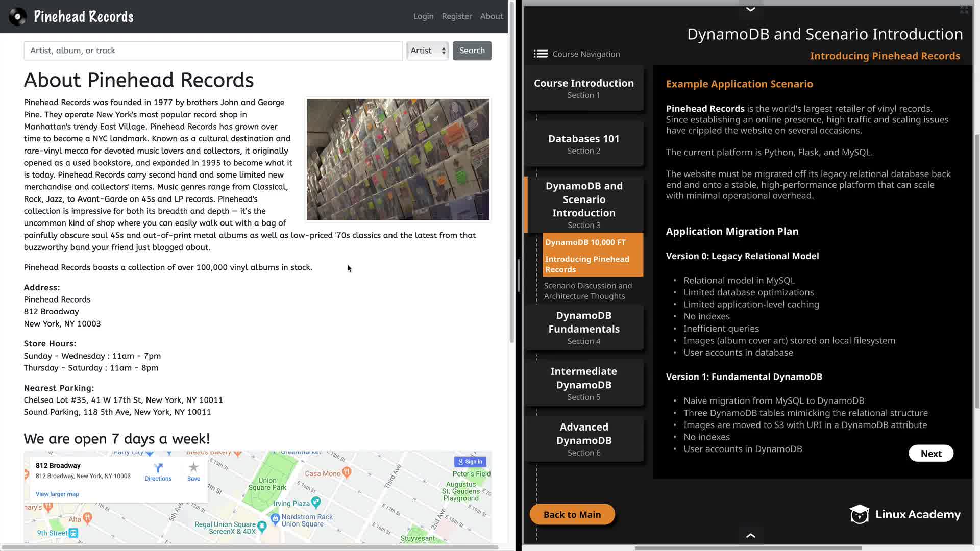Select Scenario Discussion and Architecture Thoughts lesson
The height and width of the screenshot is (551, 980).
[587, 291]
